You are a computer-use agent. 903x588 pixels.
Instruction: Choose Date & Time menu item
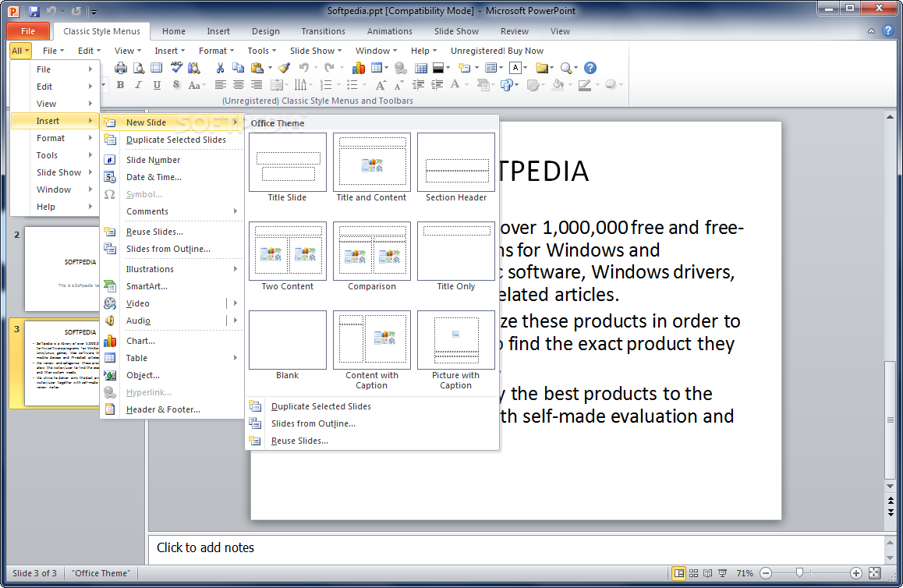[172, 177]
